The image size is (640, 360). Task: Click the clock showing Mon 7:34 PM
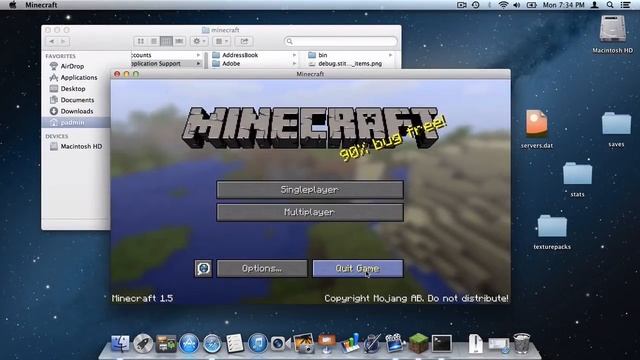563,5
